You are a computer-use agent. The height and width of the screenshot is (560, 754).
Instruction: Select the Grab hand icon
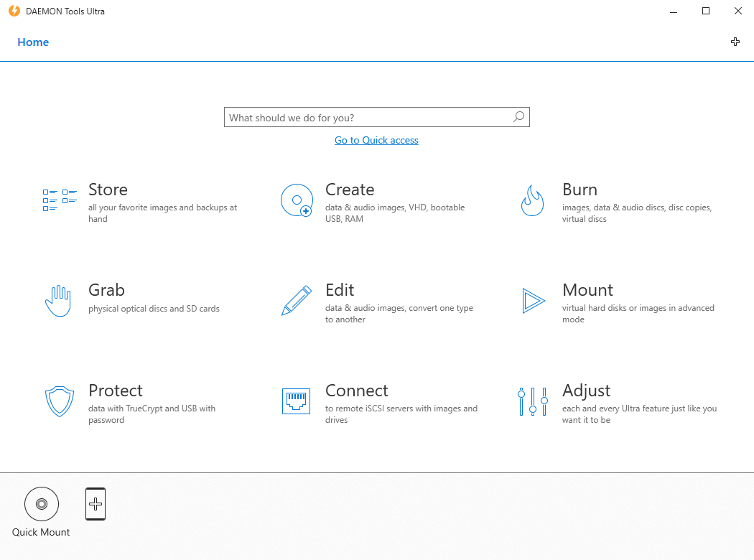pyautogui.click(x=58, y=301)
